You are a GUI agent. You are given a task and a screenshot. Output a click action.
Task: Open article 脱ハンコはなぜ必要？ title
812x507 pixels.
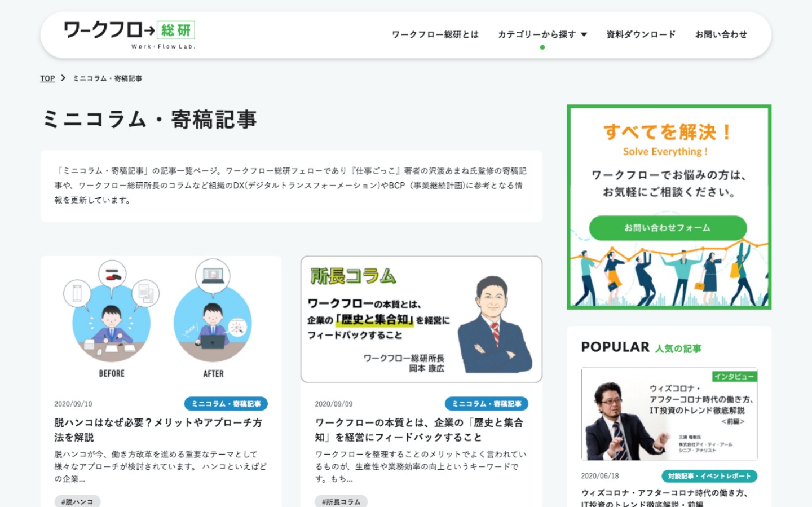point(158,430)
